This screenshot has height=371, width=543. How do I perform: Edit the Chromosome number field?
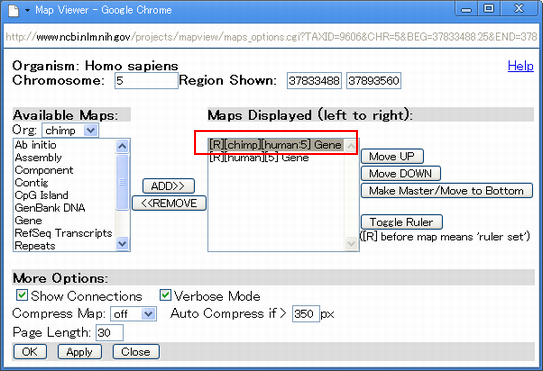point(146,81)
